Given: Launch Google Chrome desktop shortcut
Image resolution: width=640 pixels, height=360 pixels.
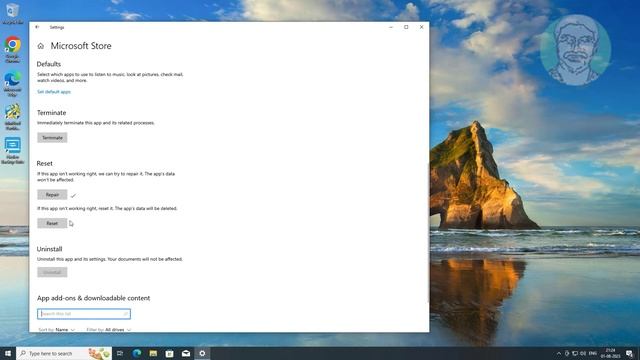Looking at the screenshot, I should 12,50.
